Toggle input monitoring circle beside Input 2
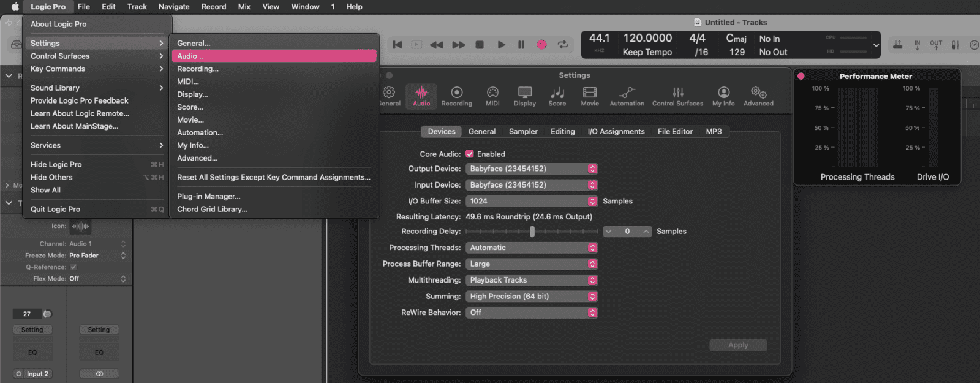Screen dimensions: 980x383 point(19,374)
